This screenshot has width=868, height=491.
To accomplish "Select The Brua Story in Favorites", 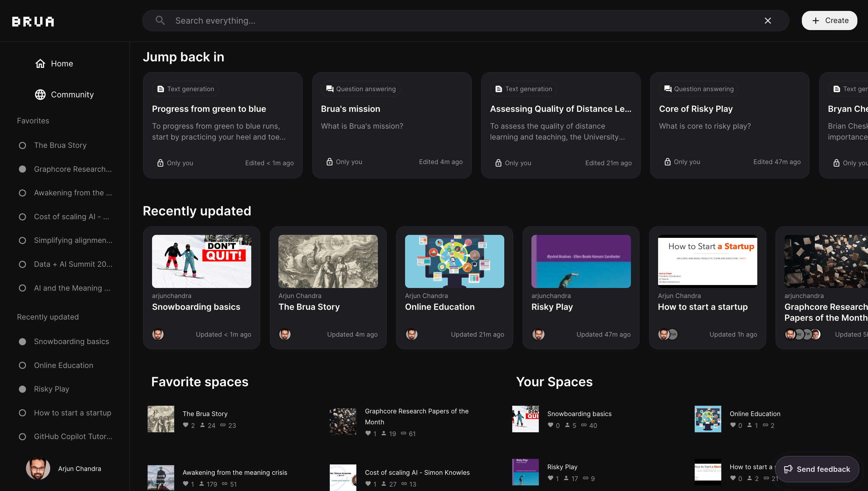I will point(60,145).
